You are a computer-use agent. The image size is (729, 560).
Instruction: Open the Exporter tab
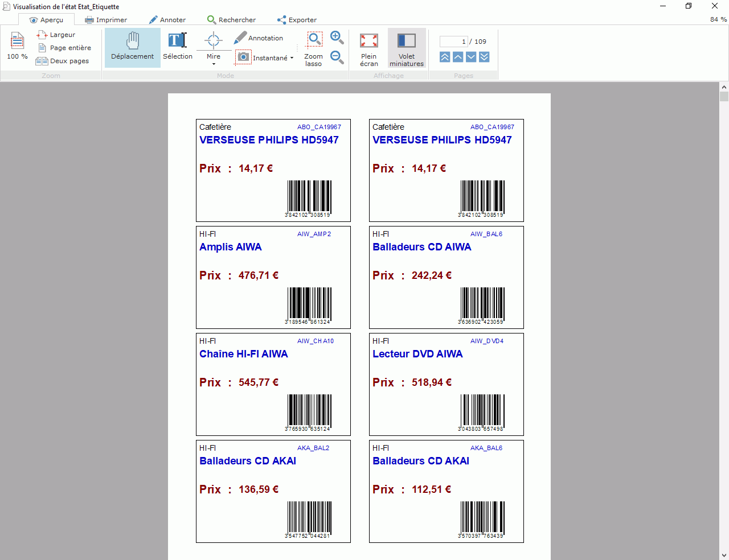tap(297, 20)
